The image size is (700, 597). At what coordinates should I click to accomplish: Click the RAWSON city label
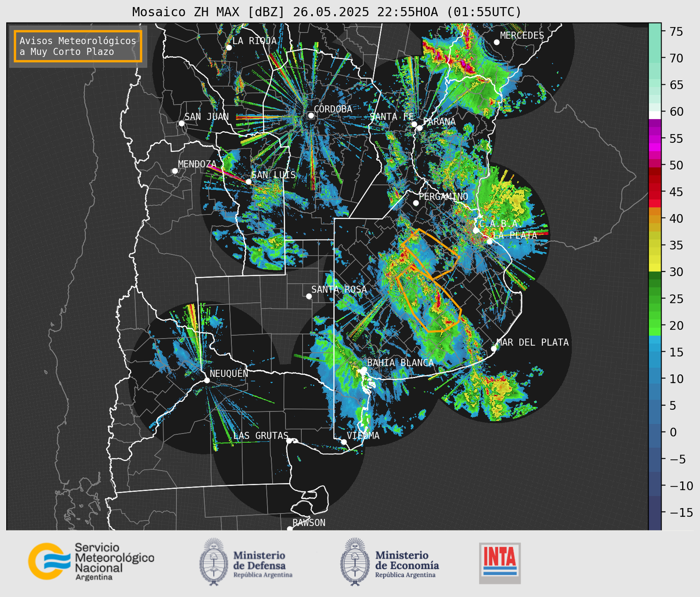click(x=309, y=523)
